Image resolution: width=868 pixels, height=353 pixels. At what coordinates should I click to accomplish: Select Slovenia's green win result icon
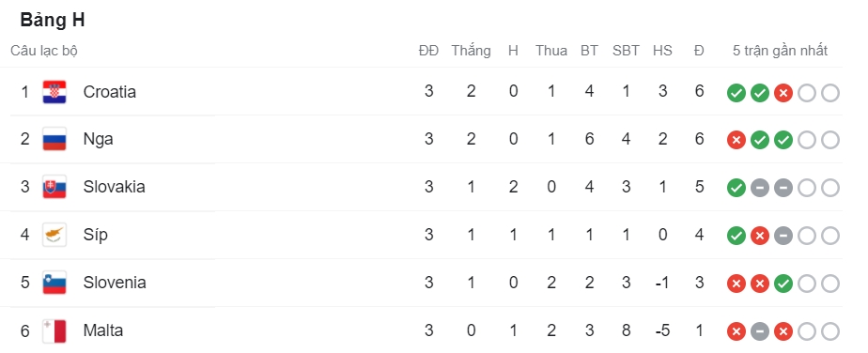coord(783,284)
